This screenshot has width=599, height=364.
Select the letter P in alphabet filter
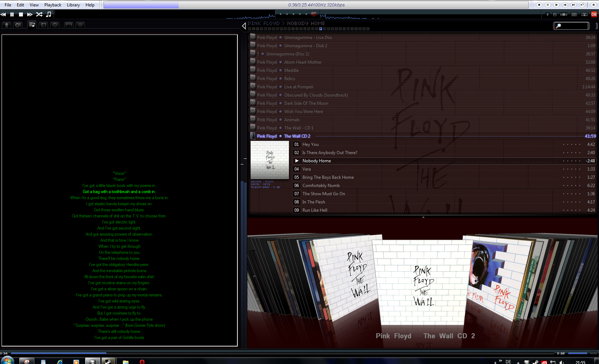320,29
